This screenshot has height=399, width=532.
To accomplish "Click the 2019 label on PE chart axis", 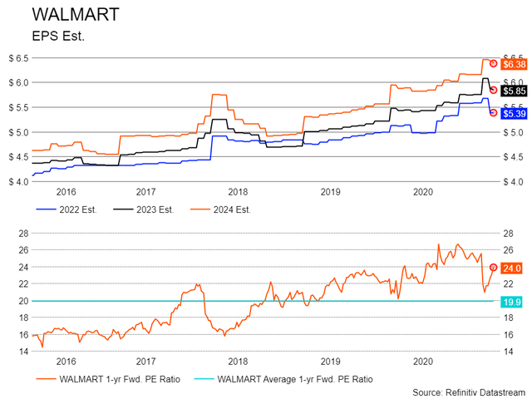I will 331,362.
